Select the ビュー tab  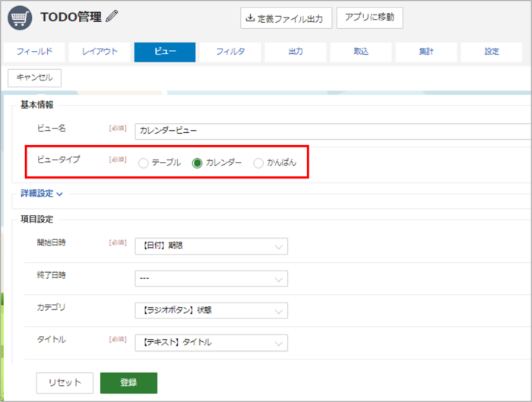(x=165, y=52)
